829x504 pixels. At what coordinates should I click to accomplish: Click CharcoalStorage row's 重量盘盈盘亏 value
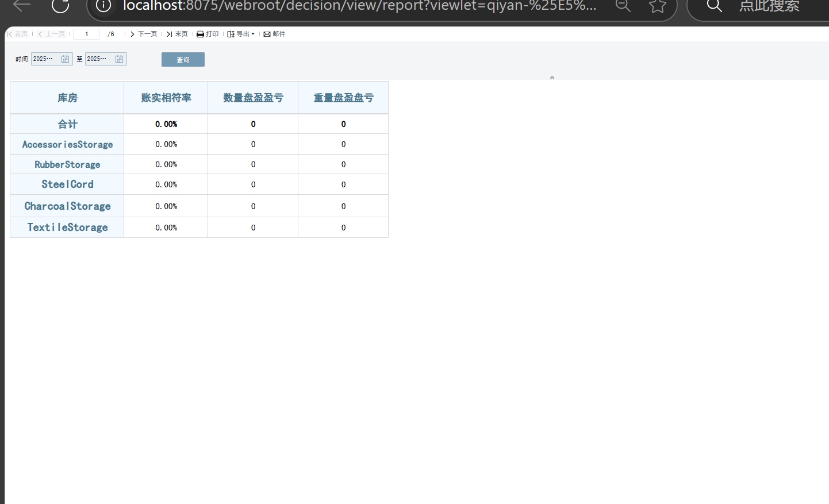(x=343, y=206)
